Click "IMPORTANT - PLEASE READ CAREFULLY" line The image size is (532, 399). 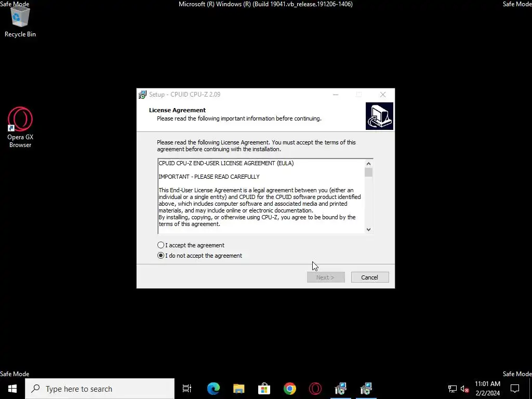pos(209,177)
